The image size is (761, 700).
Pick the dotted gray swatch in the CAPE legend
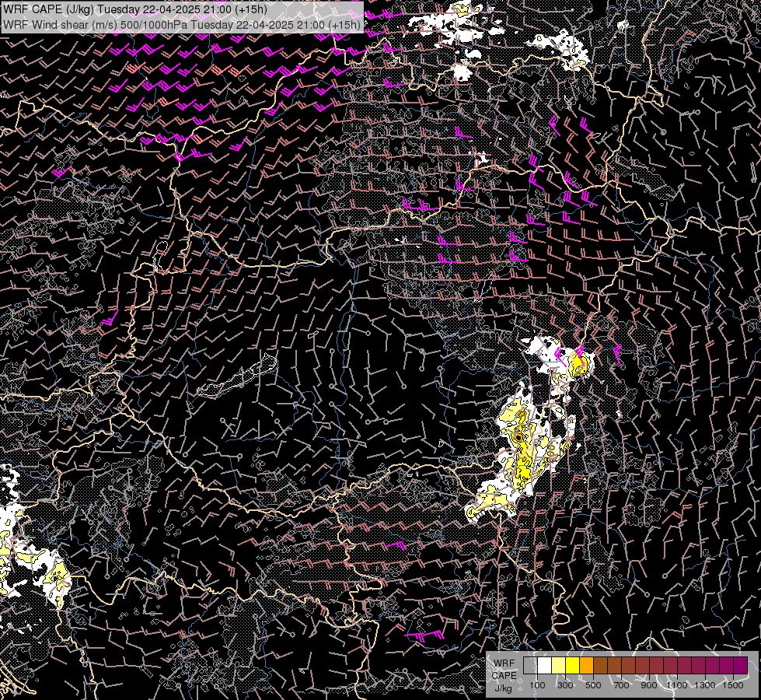pos(530,666)
